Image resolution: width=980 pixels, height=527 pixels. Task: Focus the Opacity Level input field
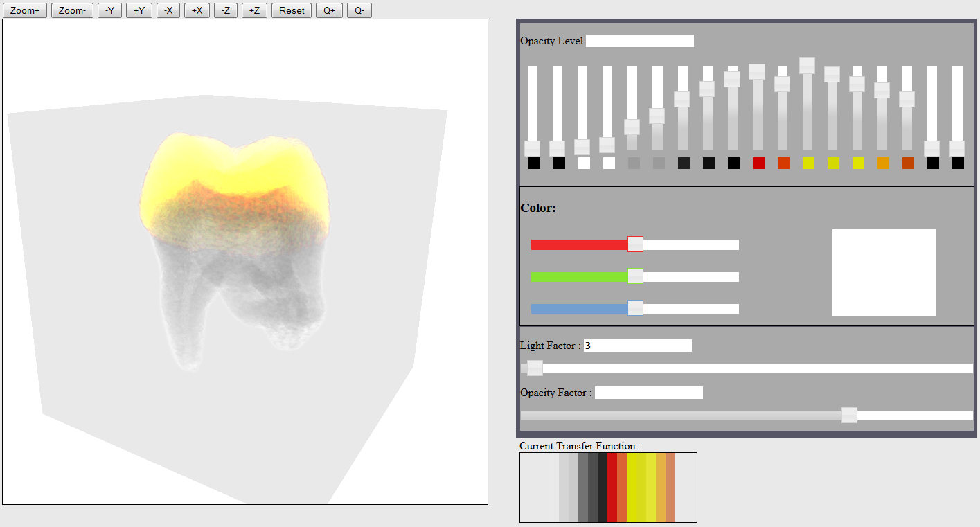(640, 41)
